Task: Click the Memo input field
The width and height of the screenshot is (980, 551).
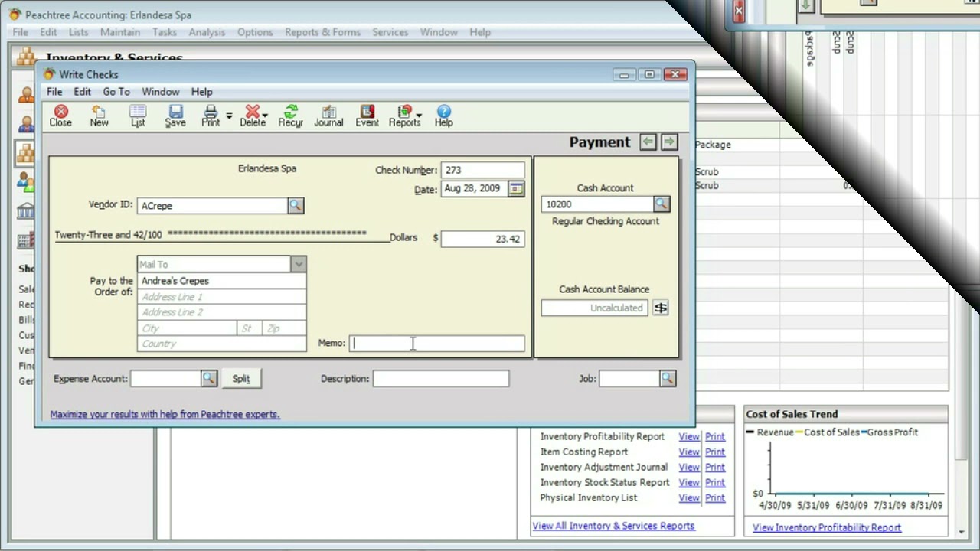Action: point(437,344)
